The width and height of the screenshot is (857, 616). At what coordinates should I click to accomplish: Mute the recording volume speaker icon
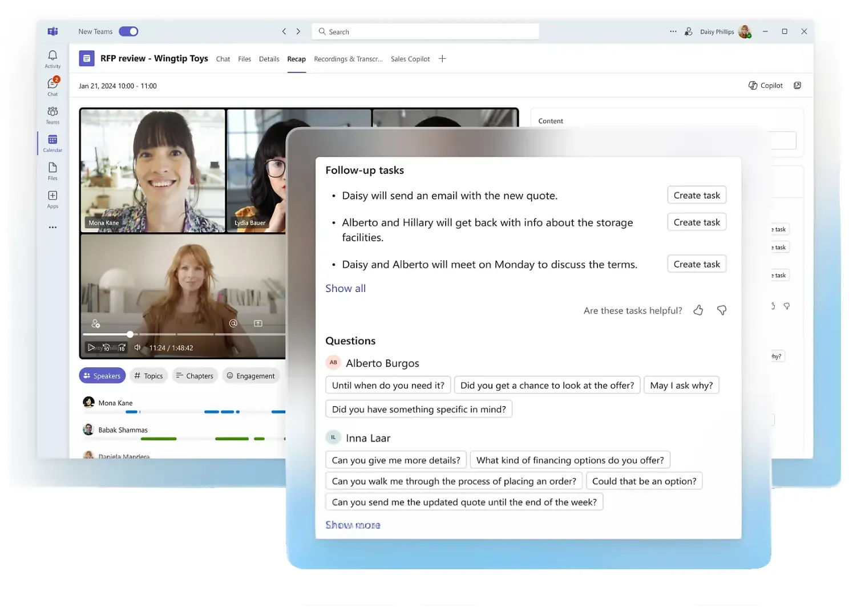[138, 347]
